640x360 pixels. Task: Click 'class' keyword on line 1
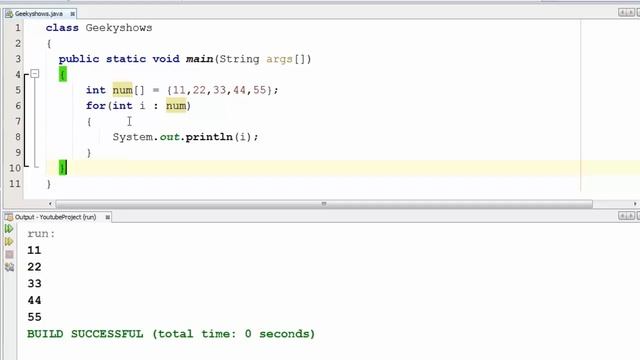(62, 28)
